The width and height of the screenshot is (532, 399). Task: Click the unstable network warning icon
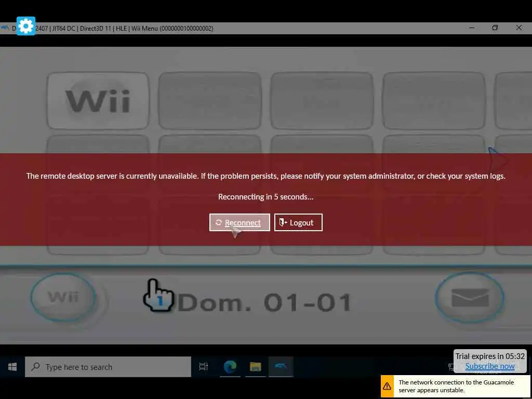(x=387, y=386)
